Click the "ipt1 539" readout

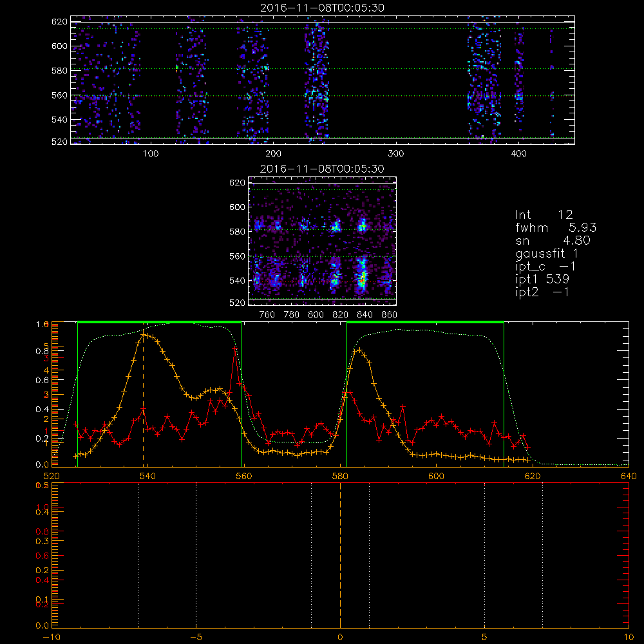tap(542, 279)
